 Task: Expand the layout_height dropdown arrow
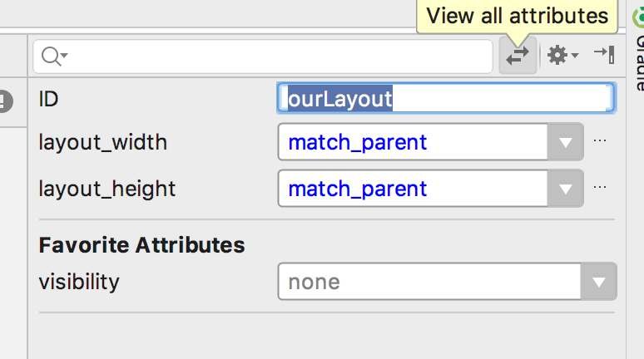point(566,189)
